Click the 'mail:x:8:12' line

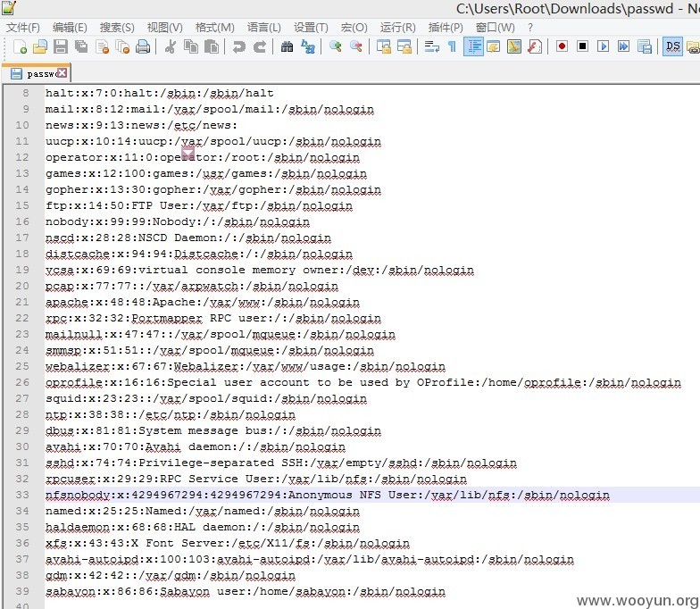(210, 109)
